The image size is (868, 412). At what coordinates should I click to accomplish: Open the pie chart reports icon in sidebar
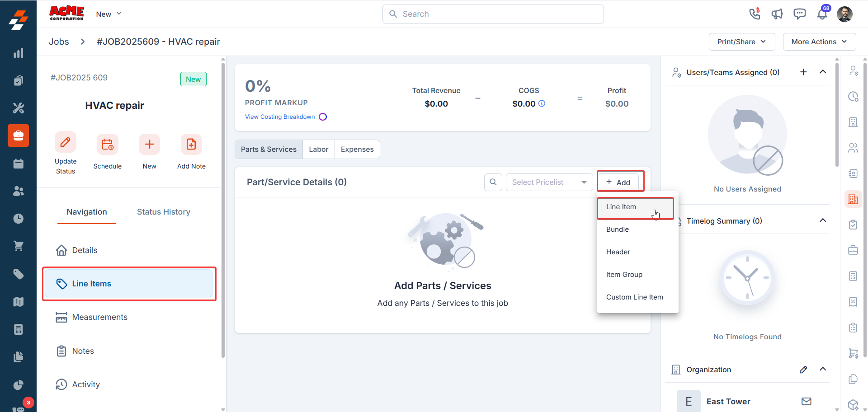click(x=18, y=385)
